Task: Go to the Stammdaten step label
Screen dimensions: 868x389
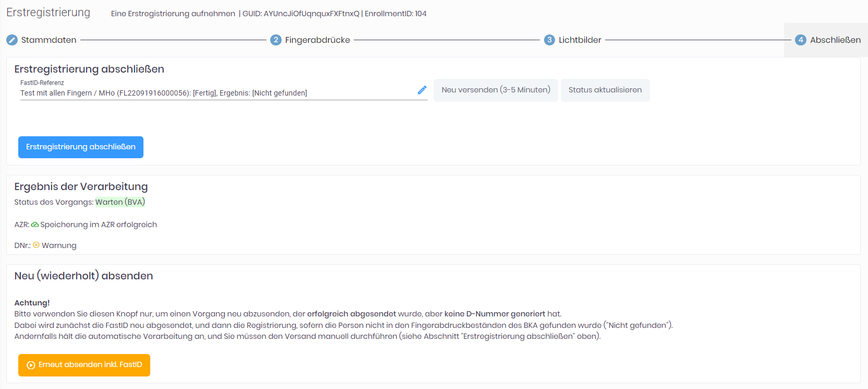Action: pos(49,40)
